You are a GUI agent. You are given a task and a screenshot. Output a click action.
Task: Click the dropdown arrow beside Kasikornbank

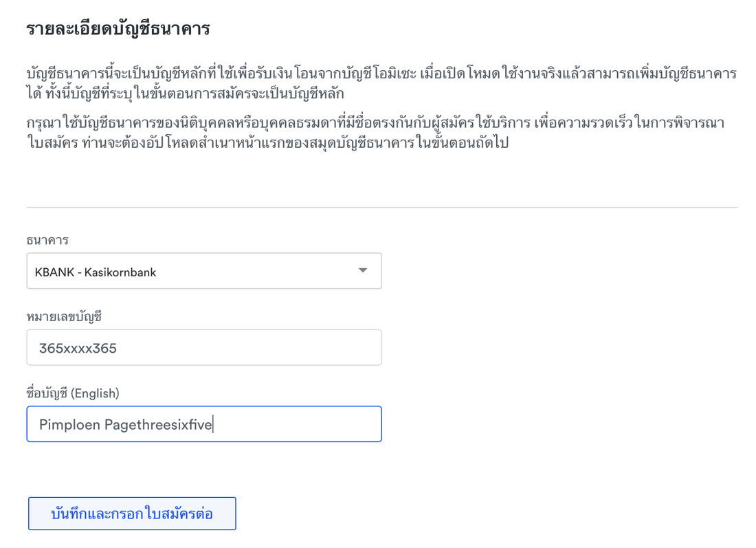[x=363, y=271]
